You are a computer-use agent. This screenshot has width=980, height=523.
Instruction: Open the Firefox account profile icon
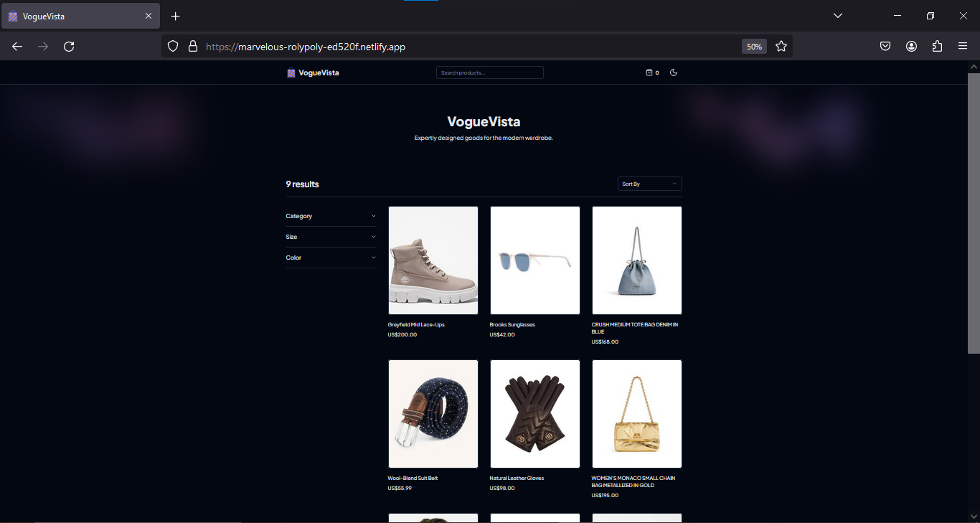coord(911,47)
